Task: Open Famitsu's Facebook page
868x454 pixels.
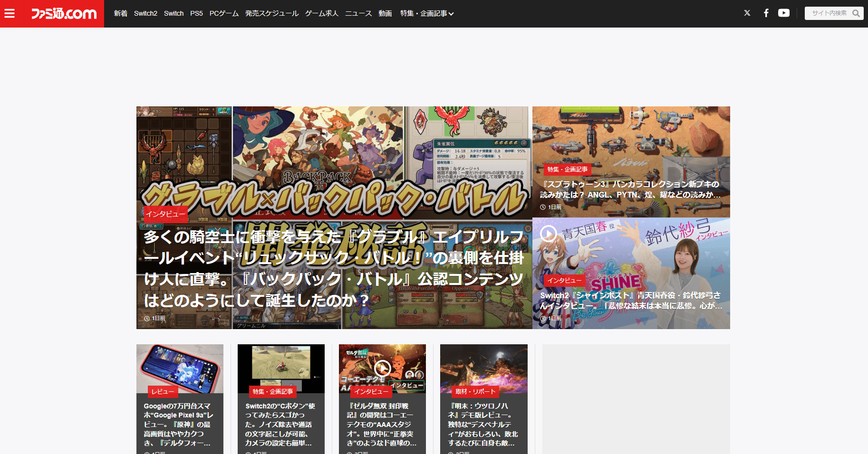Action: 766,13
